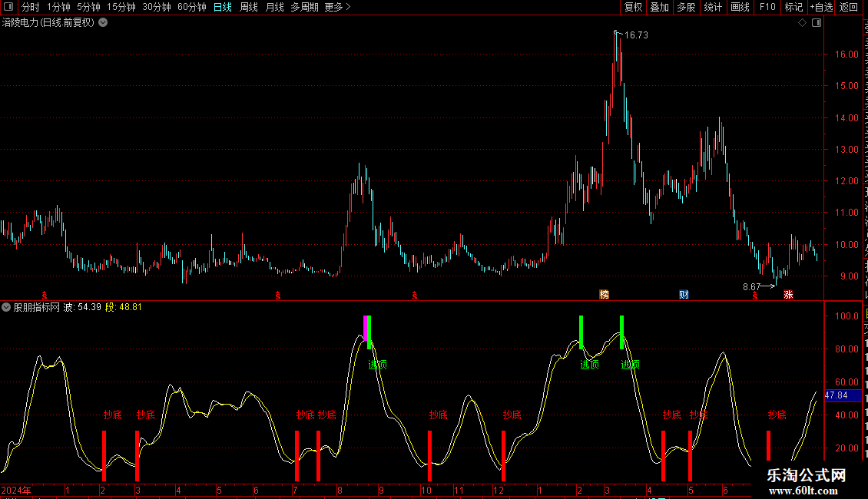868x499 pixels.
Task: Click the panel layout icon at top-left
Action: pos(8,7)
